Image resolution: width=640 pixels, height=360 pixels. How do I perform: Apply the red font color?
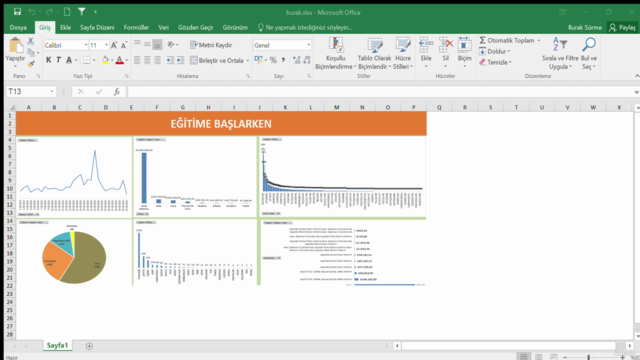[119, 60]
